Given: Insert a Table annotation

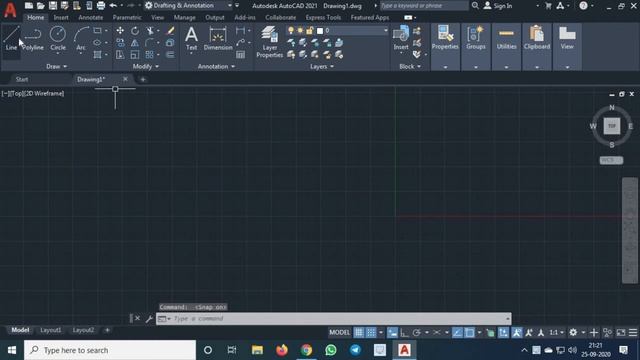Looking at the screenshot, I should [x=240, y=54].
